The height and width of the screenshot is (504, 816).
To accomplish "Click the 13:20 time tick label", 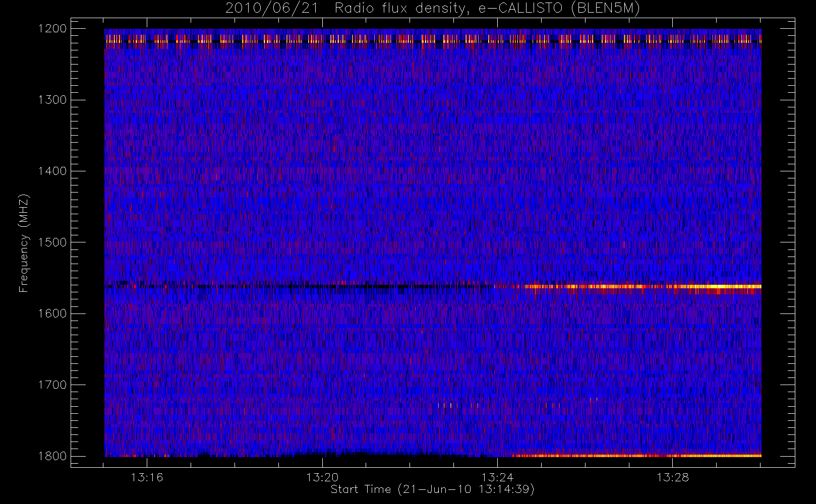I will pos(322,477).
